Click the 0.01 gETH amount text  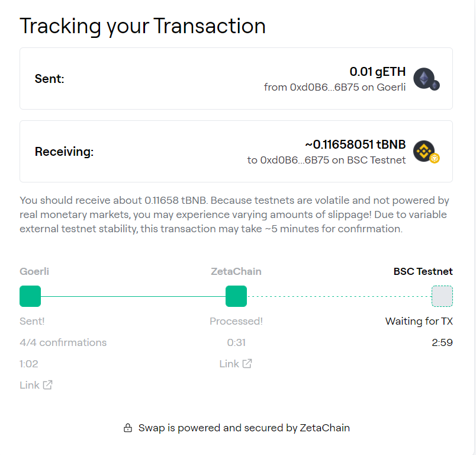pyautogui.click(x=378, y=72)
